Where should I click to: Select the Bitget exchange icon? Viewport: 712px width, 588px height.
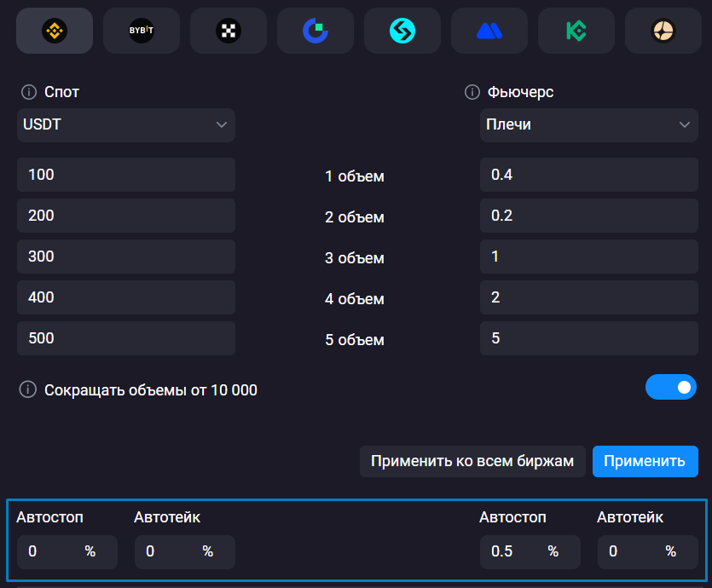pos(402,31)
